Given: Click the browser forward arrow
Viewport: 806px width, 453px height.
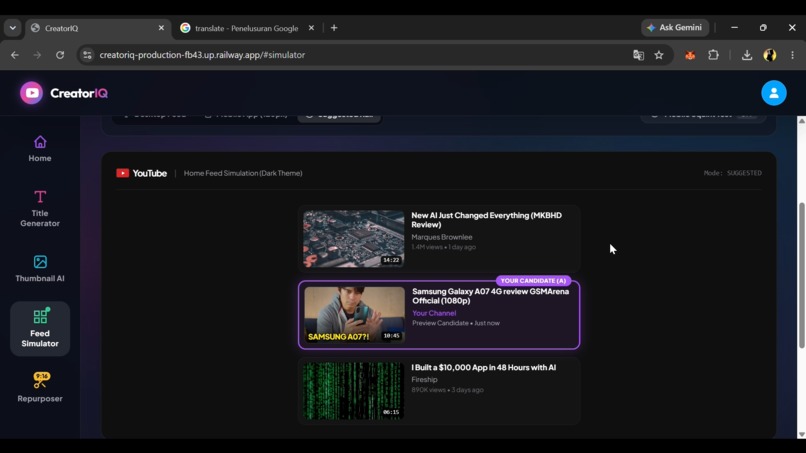Looking at the screenshot, I should point(37,55).
